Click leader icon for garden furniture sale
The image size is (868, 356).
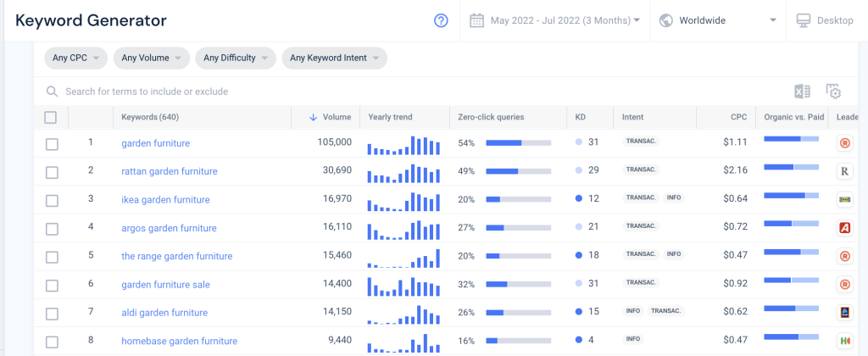pos(845,285)
